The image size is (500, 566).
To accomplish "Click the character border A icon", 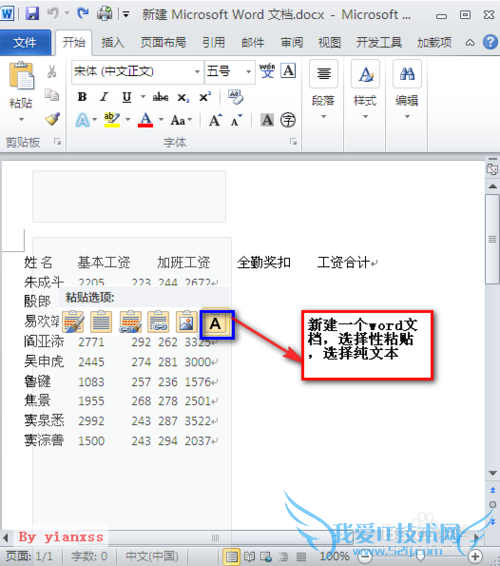I will (x=288, y=70).
